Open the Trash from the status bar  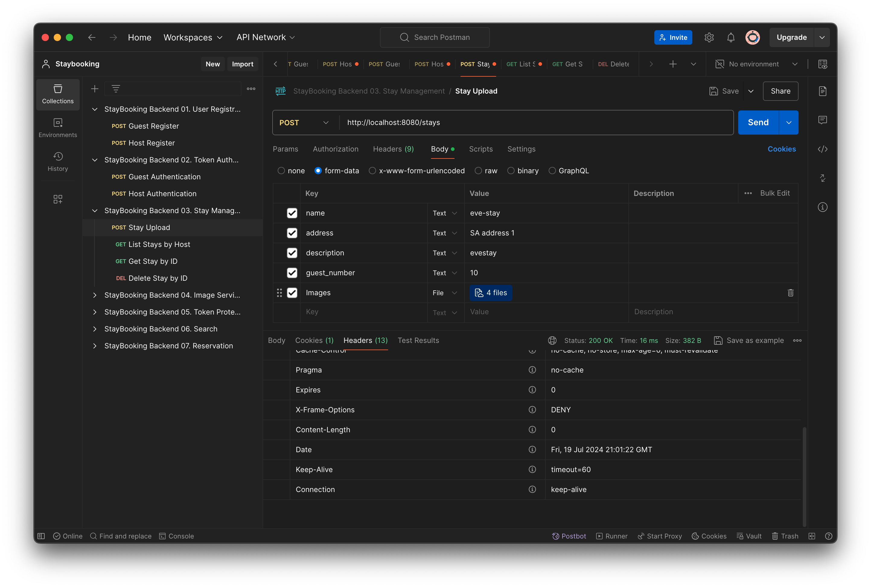pos(785,536)
